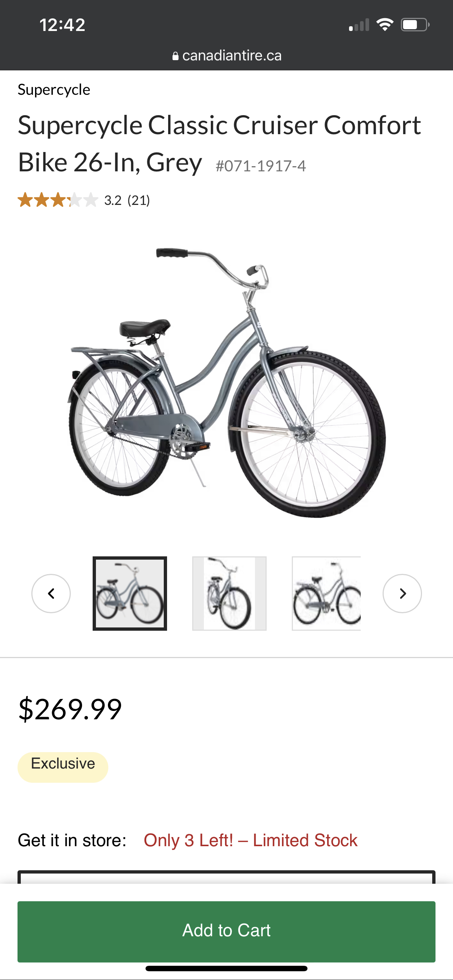Tap the Only 3 Left limited stock text
Image resolution: width=453 pixels, height=980 pixels.
(251, 840)
